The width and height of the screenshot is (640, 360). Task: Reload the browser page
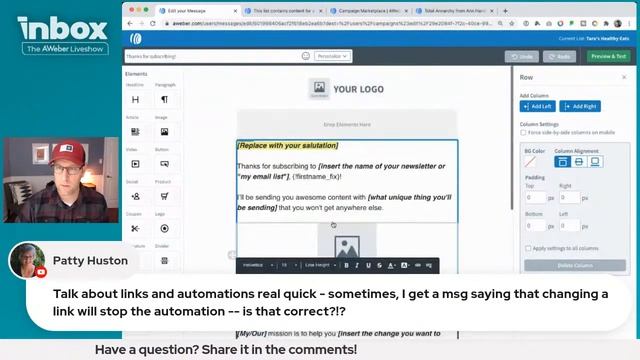coord(153,24)
